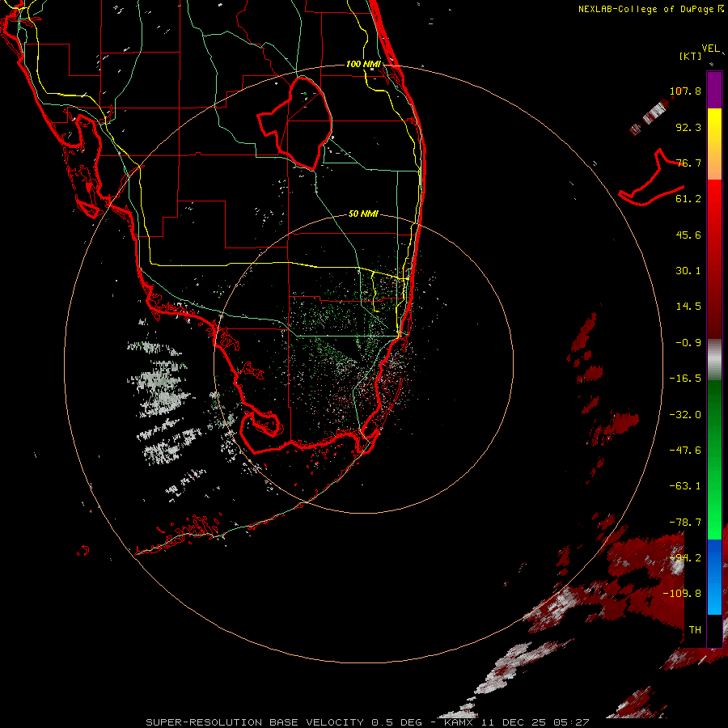Click the 45.6 scale value
The height and width of the screenshot is (728, 728).
pyautogui.click(x=688, y=235)
